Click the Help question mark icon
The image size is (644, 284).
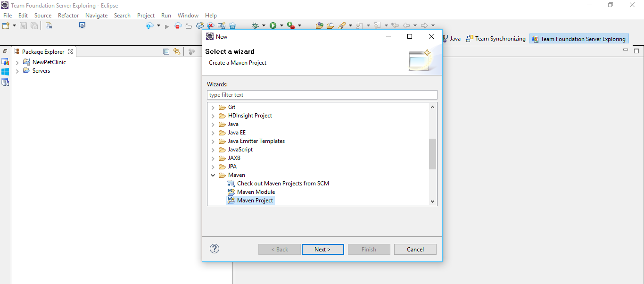pyautogui.click(x=215, y=249)
